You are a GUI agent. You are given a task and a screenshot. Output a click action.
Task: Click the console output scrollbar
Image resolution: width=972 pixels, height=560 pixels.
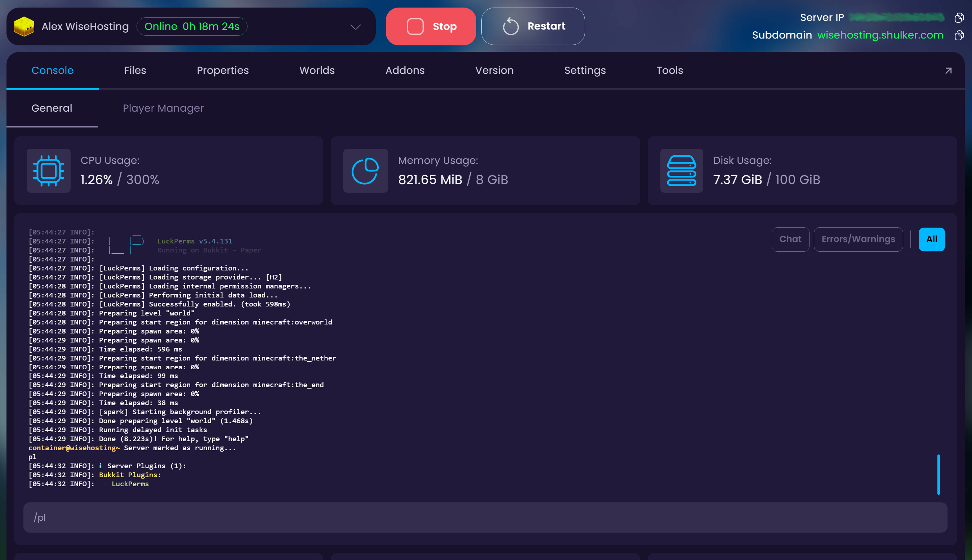pos(938,474)
